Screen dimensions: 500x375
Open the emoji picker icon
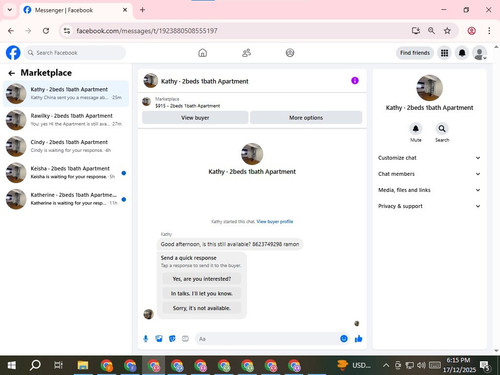344,339
